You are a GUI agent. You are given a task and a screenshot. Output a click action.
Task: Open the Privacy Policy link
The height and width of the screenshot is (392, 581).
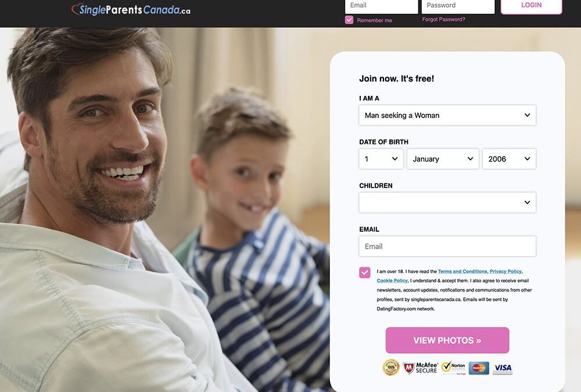505,271
